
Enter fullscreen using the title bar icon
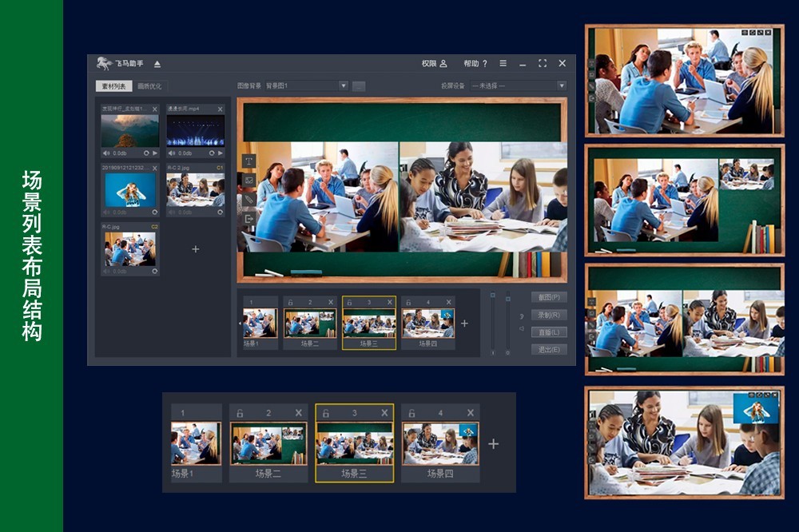543,64
